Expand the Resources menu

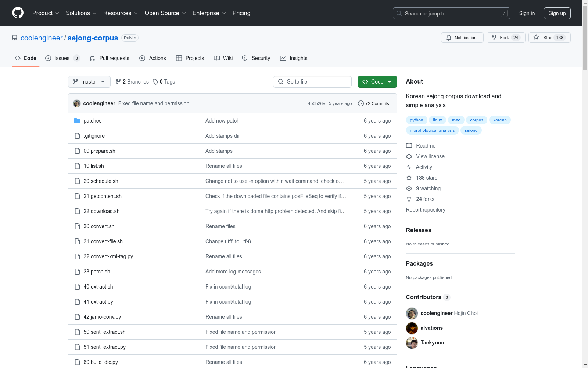[x=121, y=13]
